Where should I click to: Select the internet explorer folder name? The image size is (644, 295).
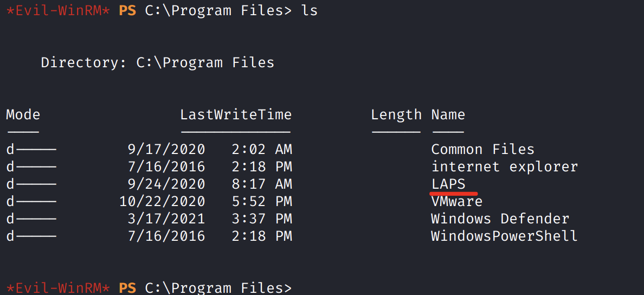click(504, 166)
